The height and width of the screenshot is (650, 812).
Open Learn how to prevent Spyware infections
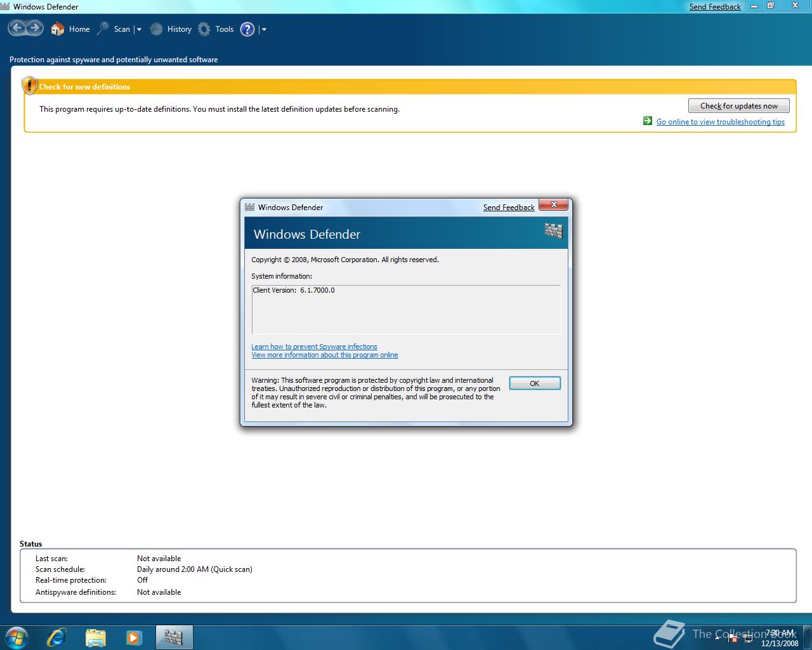pos(314,347)
